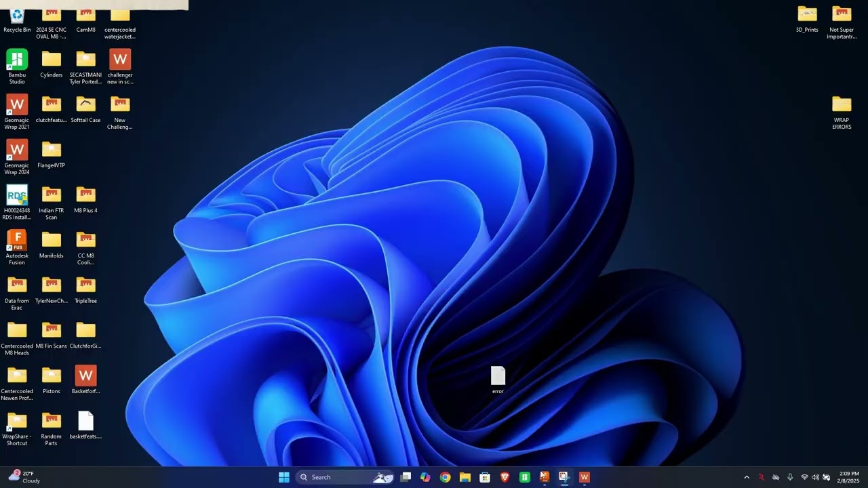Screen dimensions: 868x488
Task: Select the New Challeng... folder
Action: pos(120,112)
